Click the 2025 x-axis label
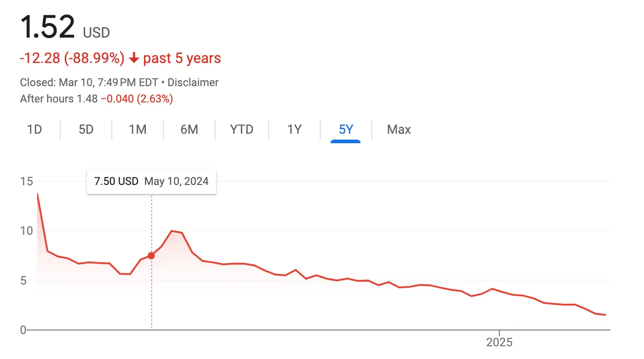The height and width of the screenshot is (359, 644). [x=499, y=342]
